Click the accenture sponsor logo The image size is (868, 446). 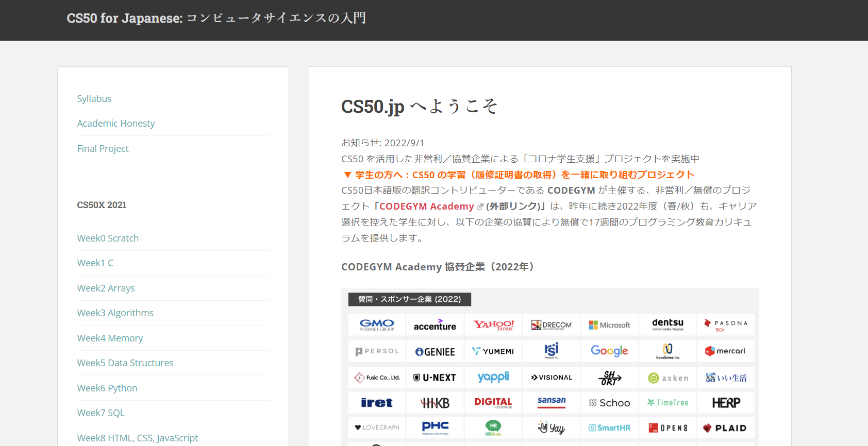pos(435,325)
